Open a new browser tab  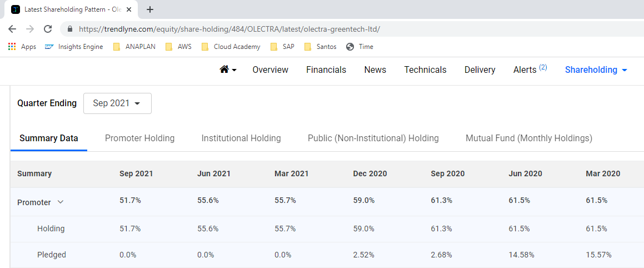point(149,9)
